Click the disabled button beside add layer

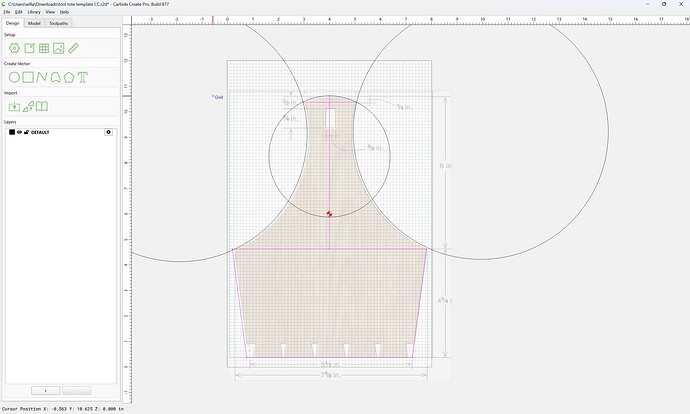point(77,391)
